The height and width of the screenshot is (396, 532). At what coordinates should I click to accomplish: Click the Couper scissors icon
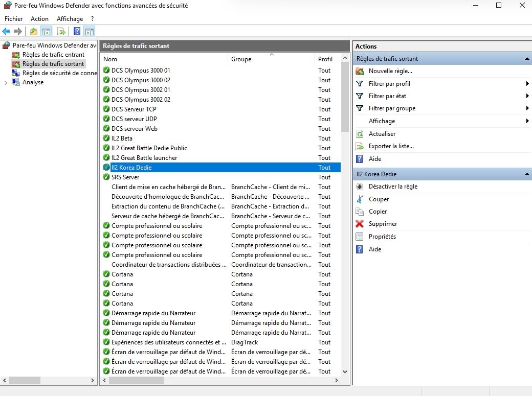360,199
